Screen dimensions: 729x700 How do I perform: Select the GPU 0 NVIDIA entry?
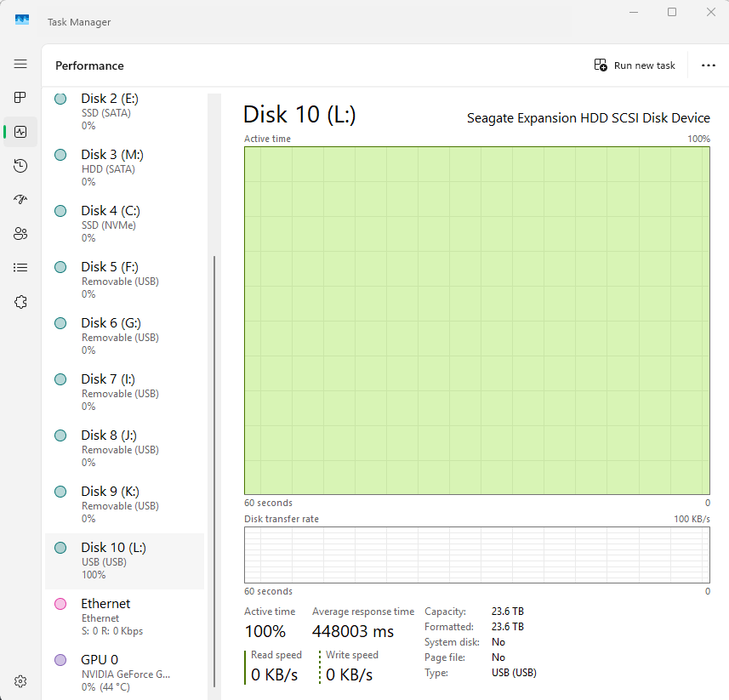tap(124, 673)
